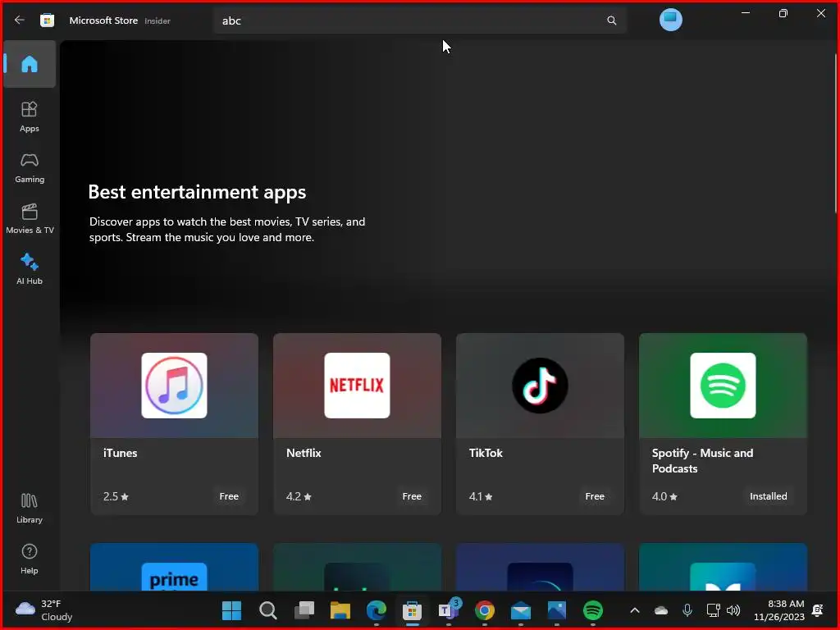Click the TikTok app icon

click(540, 386)
